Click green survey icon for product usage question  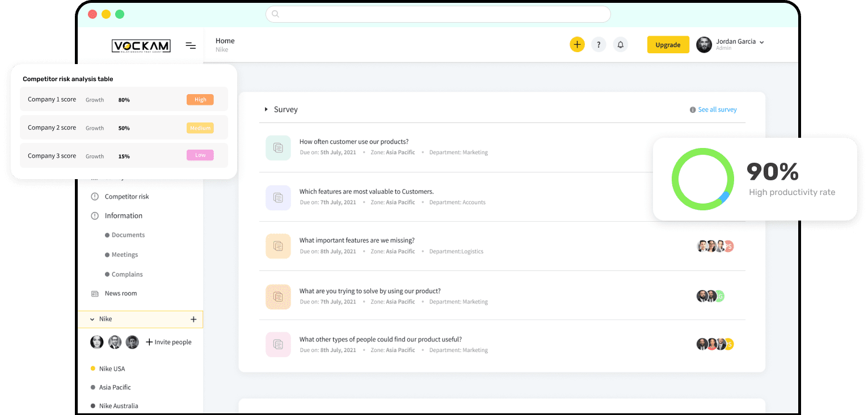pyautogui.click(x=278, y=147)
